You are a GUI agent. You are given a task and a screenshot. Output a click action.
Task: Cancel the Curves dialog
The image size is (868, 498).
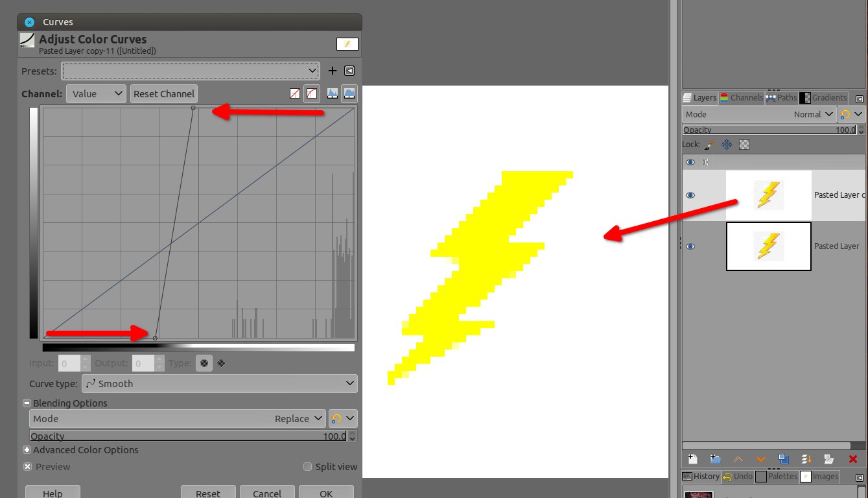pyautogui.click(x=267, y=492)
